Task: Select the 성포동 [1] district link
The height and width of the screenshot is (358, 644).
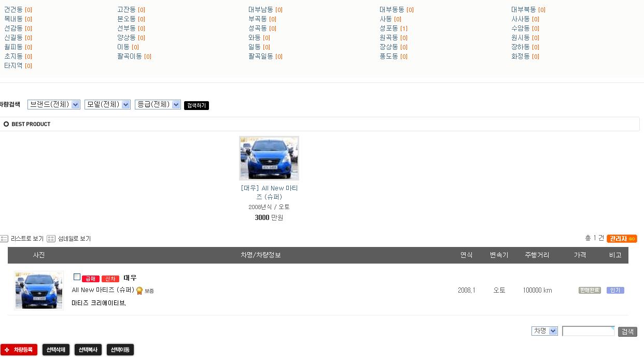Action: pyautogui.click(x=393, y=29)
